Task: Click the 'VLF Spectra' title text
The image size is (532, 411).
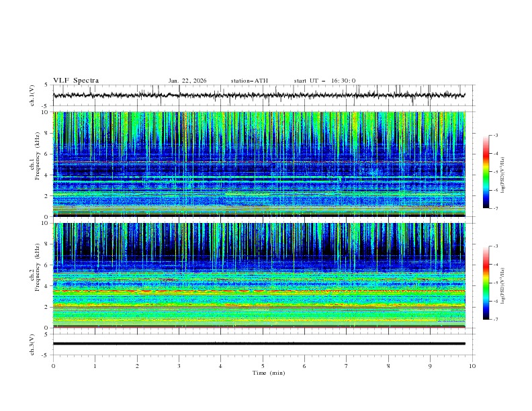Action: pyautogui.click(x=76, y=81)
